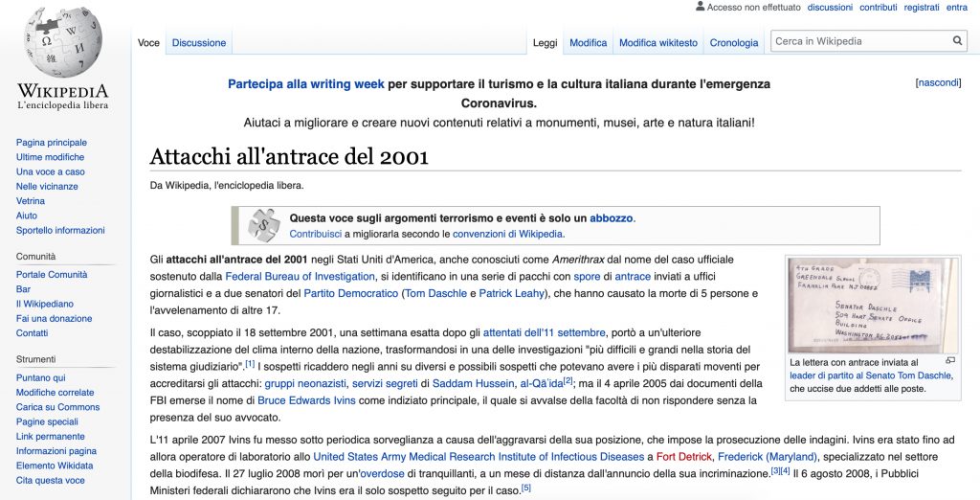This screenshot has width=980, height=500.
Task: Click Carica su Commons
Action: [x=58, y=407]
